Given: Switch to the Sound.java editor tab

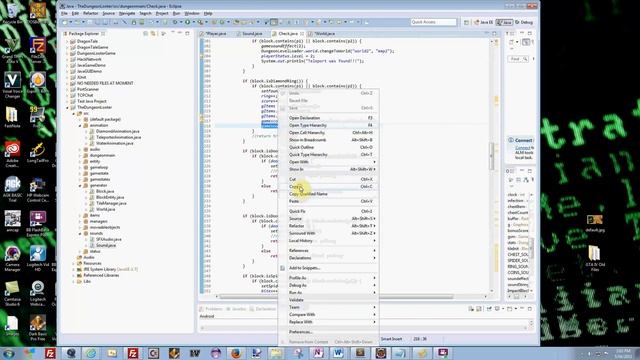Looking at the screenshot, I should (250, 33).
